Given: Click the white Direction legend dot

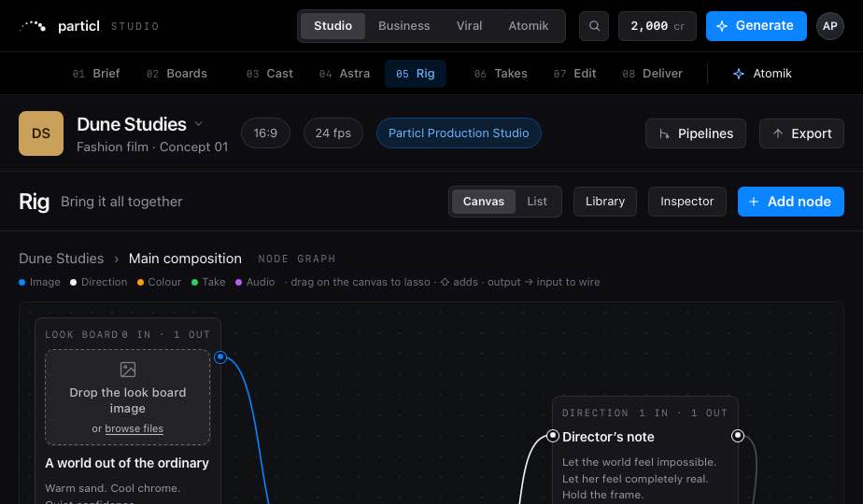Looking at the screenshot, I should (73, 282).
